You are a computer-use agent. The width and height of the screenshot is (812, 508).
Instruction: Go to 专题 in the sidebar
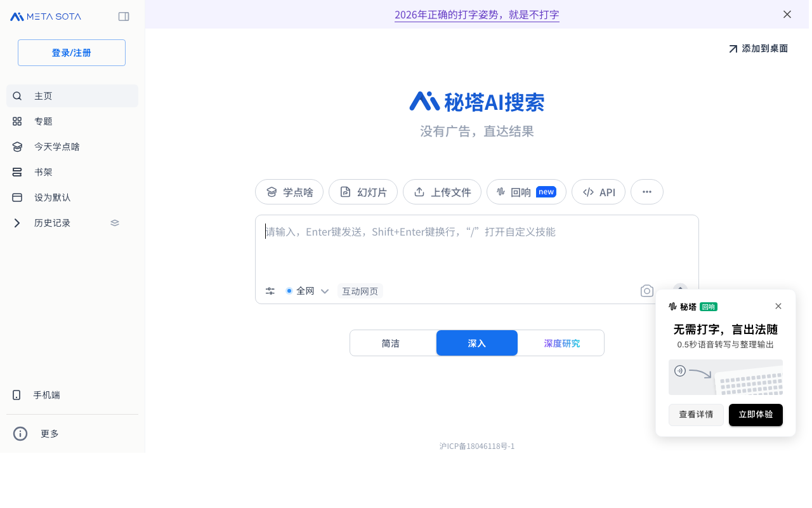pos(43,121)
